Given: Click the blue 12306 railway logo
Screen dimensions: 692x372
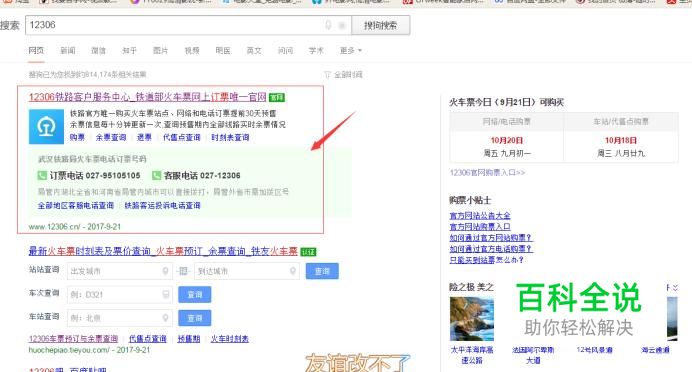Looking at the screenshot, I should point(46,127).
